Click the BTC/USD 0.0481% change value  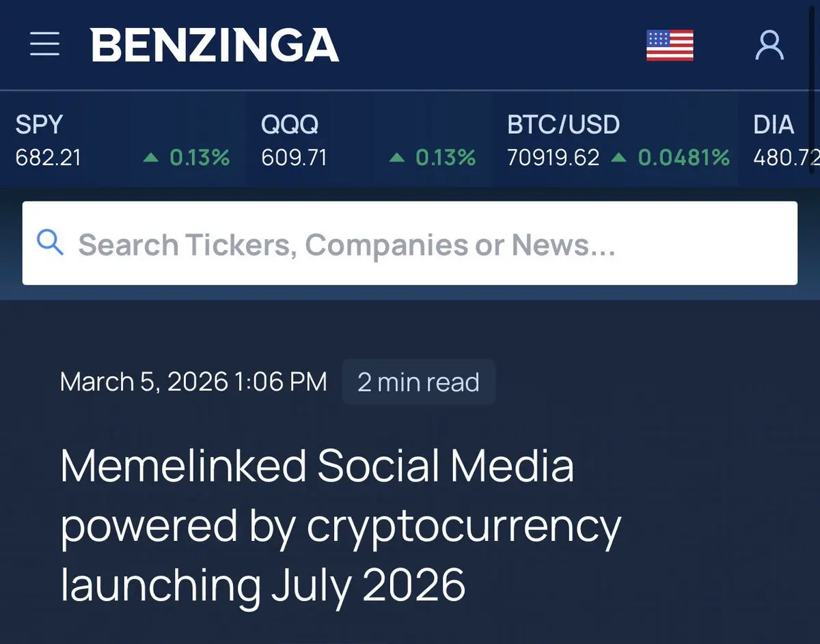[683, 158]
